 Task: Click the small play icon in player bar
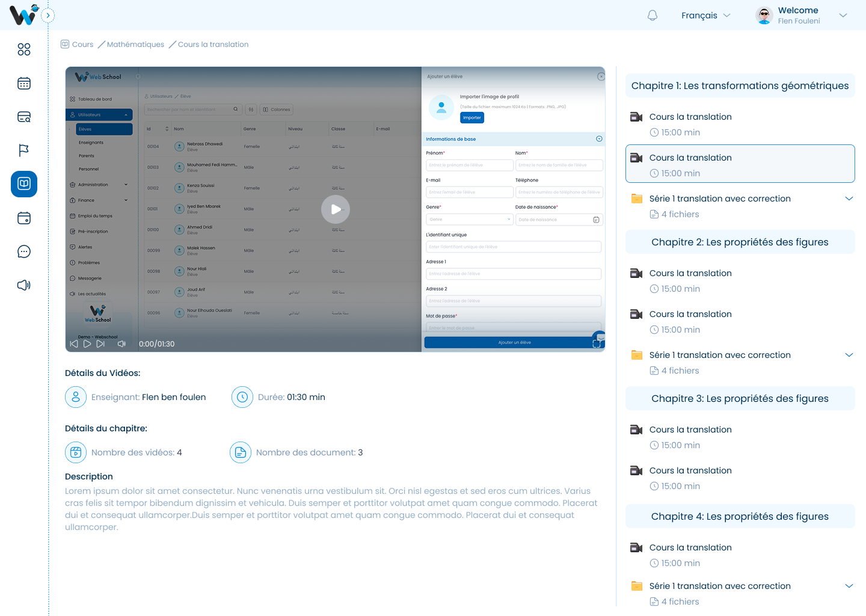pos(87,344)
